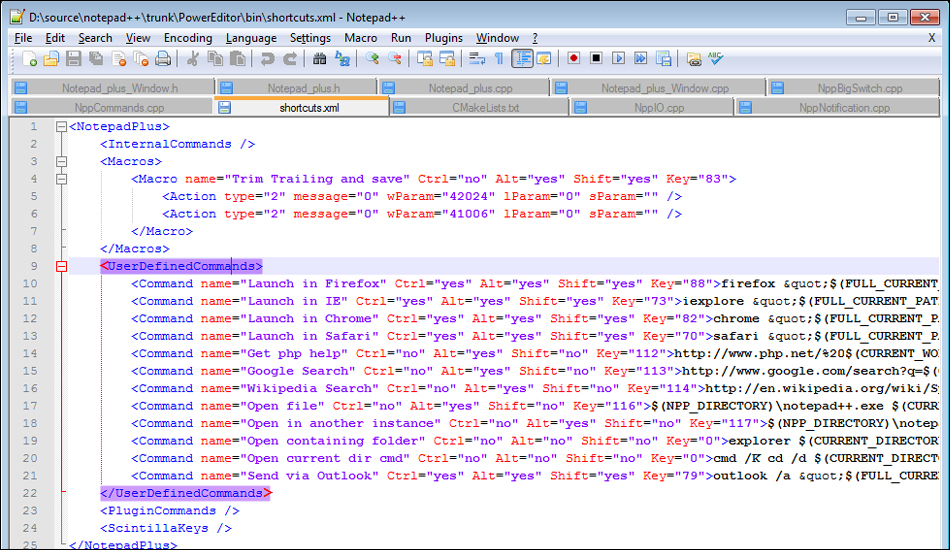This screenshot has height=550, width=950.
Task: Play back the recorded macro
Action: [x=619, y=59]
